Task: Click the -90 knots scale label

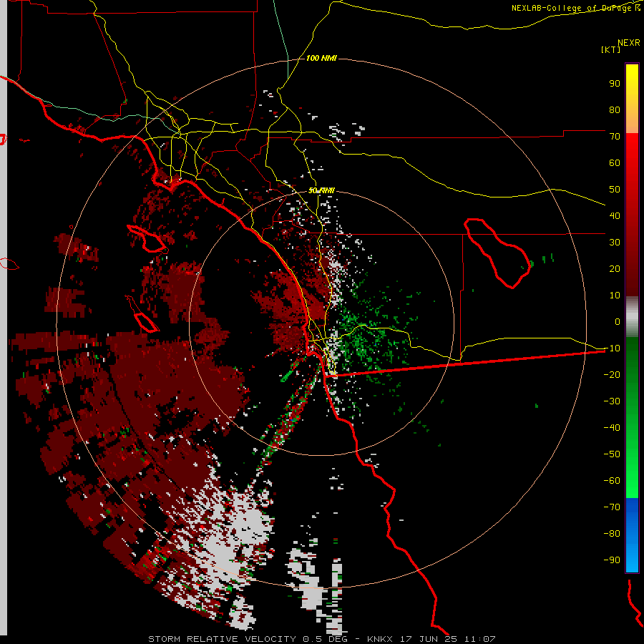Action: pos(612,560)
